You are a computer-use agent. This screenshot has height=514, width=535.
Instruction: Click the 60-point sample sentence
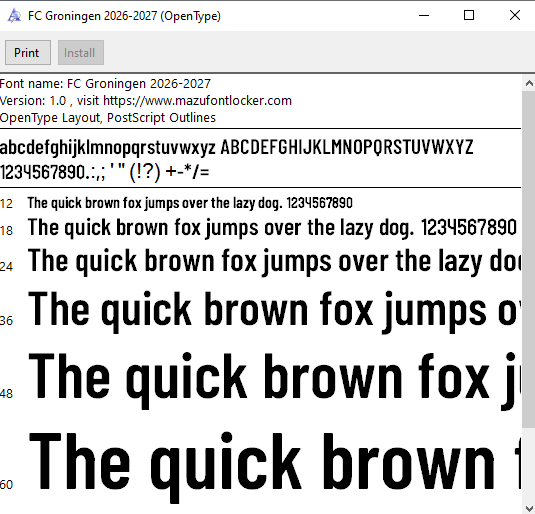coord(274,466)
